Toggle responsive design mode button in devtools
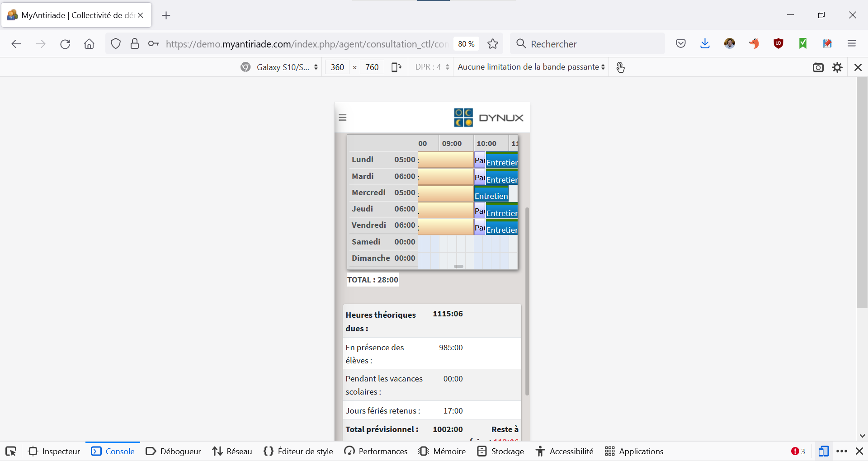Screen dimensions: 868x461 click(x=823, y=451)
